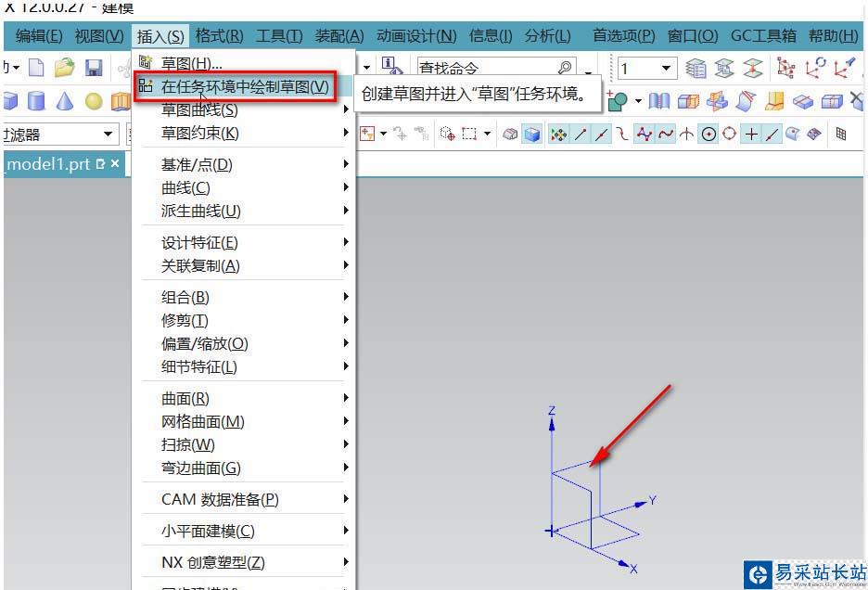Click the Unite green shapes icon
The width and height of the screenshot is (868, 590).
(x=618, y=101)
